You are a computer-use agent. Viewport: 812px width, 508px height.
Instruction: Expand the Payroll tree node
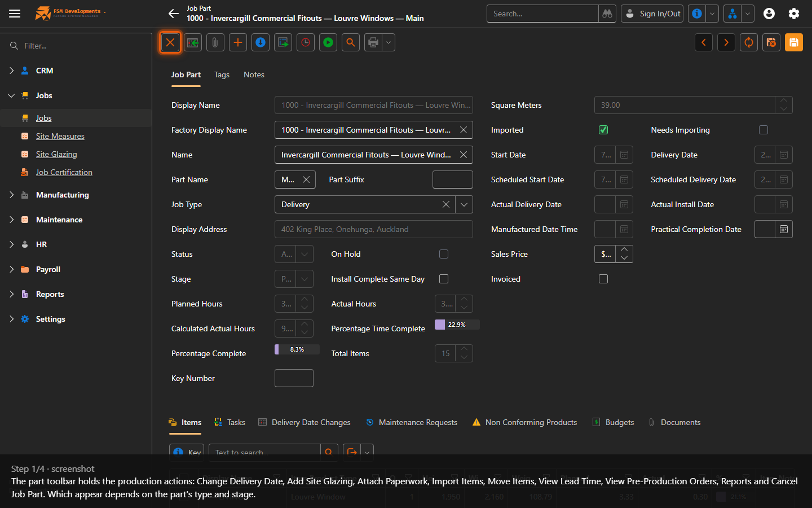point(11,269)
